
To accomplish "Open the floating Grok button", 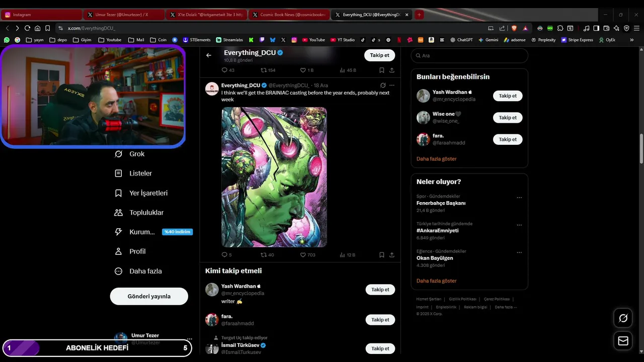I will click(623, 318).
